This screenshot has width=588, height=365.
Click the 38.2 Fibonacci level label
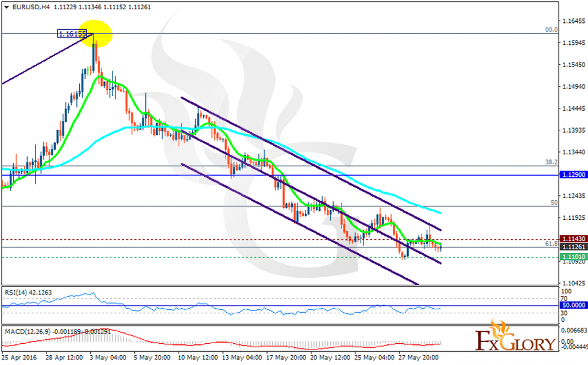click(x=551, y=162)
